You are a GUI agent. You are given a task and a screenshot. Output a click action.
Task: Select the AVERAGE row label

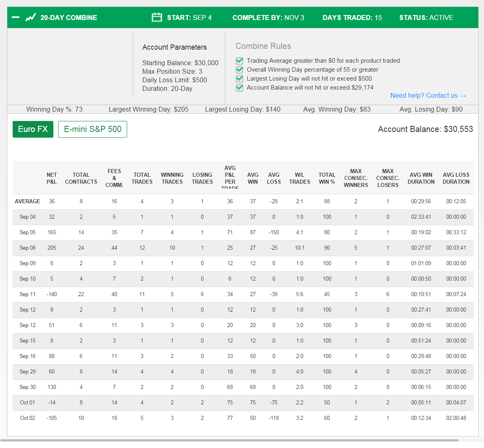coord(27,201)
